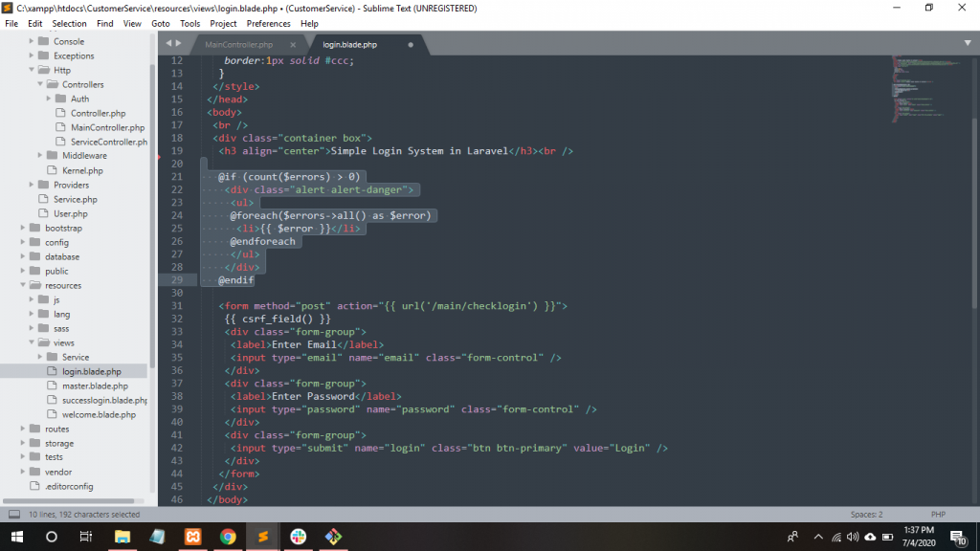Viewport: 980px width, 551px height.
Task: Click the tab-back arrow in the tab bar
Action: click(167, 44)
